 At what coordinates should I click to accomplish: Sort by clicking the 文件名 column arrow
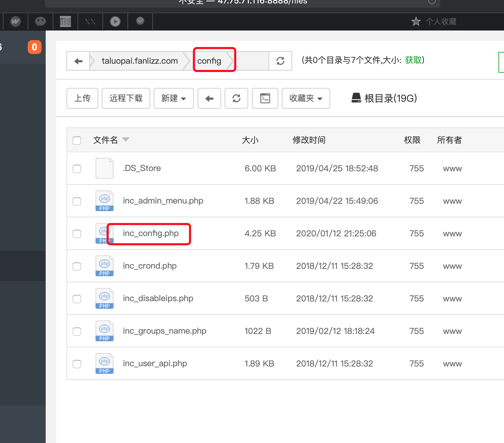pyautogui.click(x=126, y=139)
